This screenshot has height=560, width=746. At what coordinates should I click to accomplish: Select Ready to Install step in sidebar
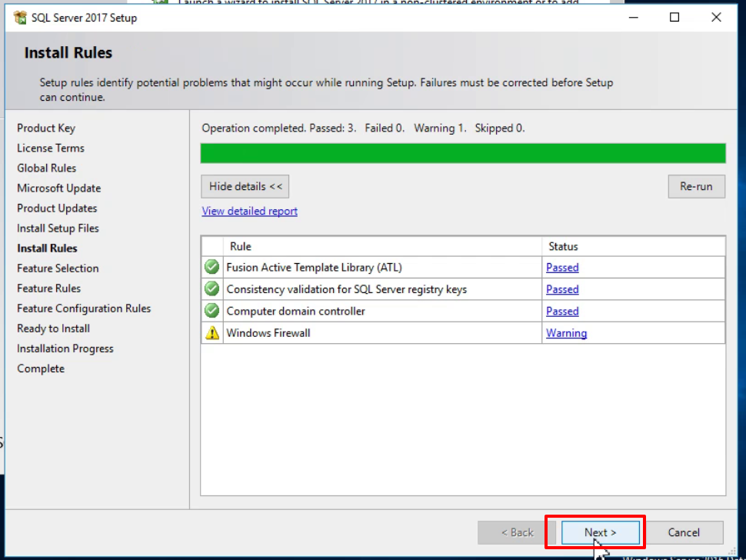pos(53,328)
